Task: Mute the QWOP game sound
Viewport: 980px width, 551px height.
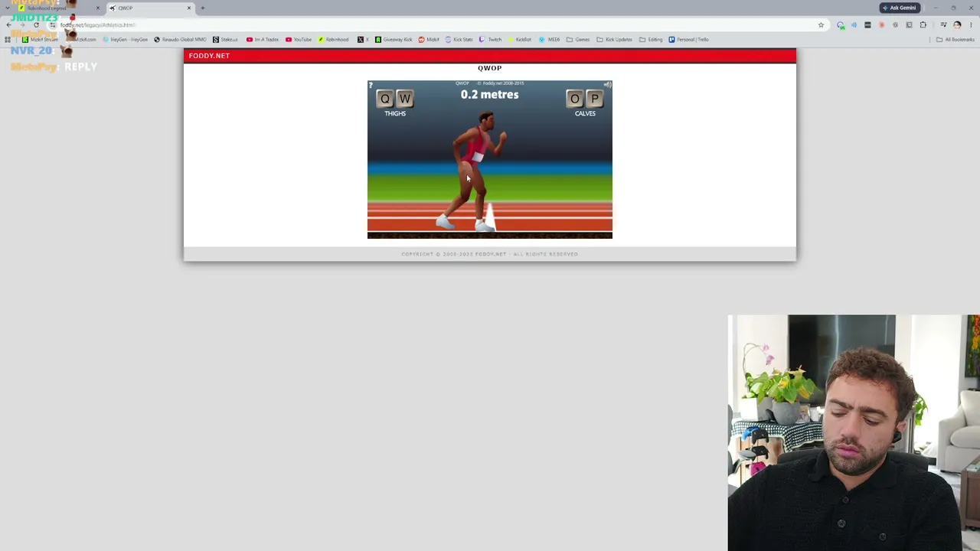Action: pos(607,85)
